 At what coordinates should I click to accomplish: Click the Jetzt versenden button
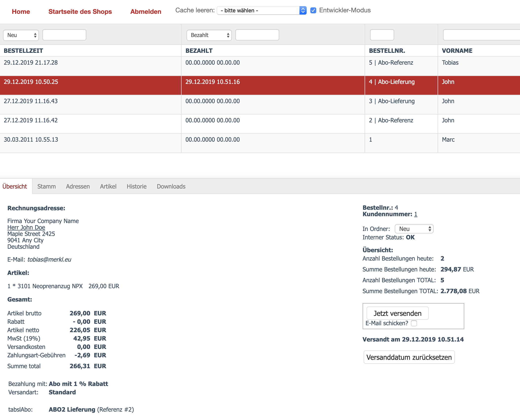click(x=397, y=313)
